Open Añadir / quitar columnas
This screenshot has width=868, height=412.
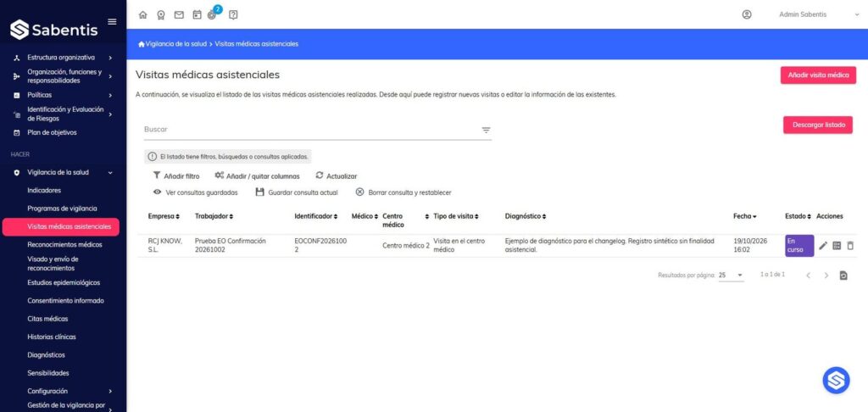[x=257, y=176]
